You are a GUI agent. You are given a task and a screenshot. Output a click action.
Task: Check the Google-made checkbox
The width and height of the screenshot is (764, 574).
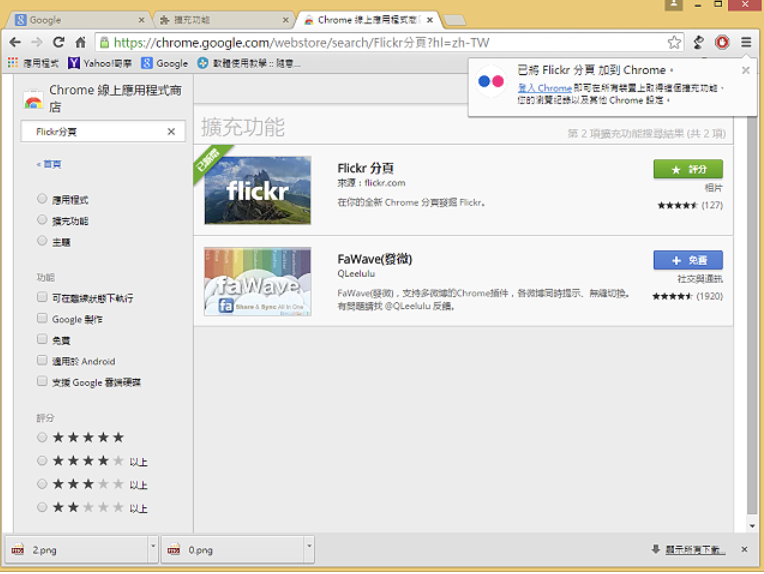42,318
